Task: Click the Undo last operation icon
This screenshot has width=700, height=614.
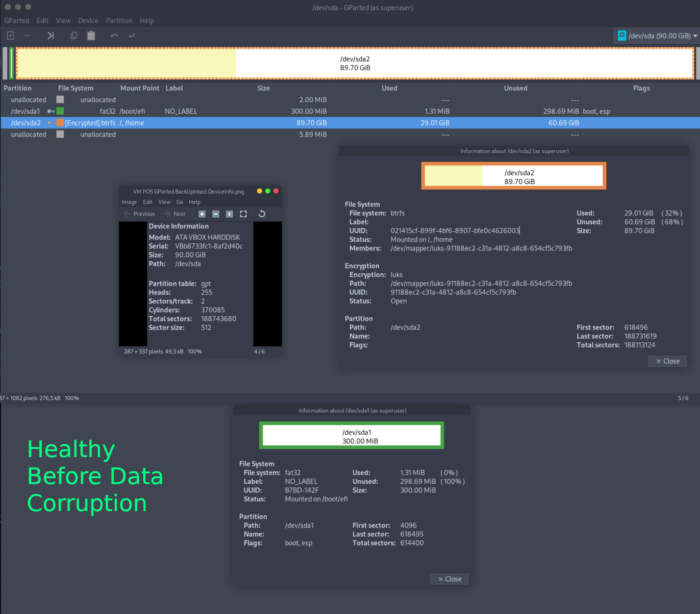Action: (114, 36)
